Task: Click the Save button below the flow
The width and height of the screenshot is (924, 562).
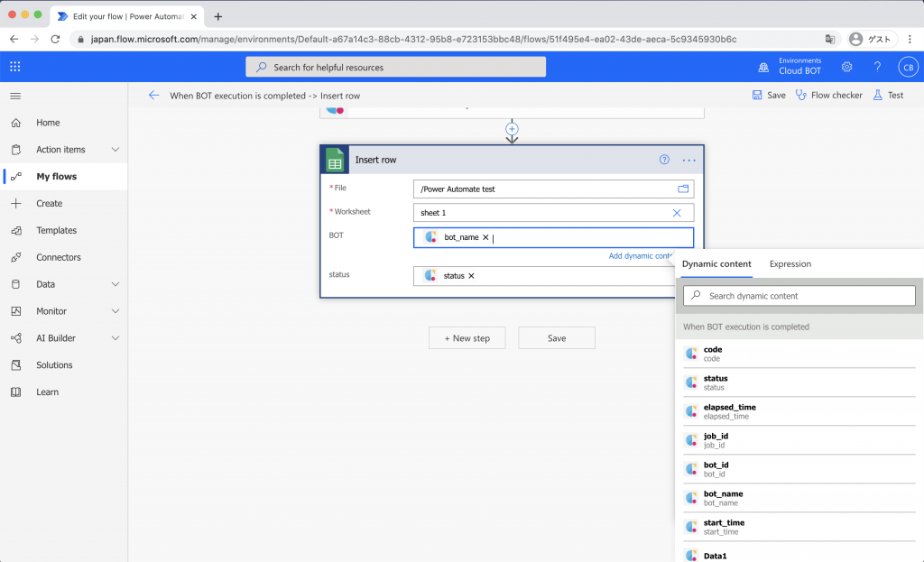Action: coord(556,338)
